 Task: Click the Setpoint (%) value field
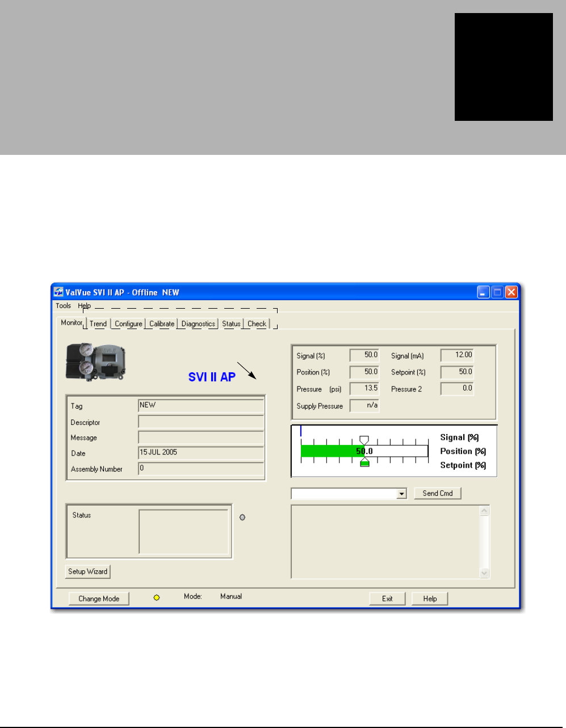(x=457, y=372)
